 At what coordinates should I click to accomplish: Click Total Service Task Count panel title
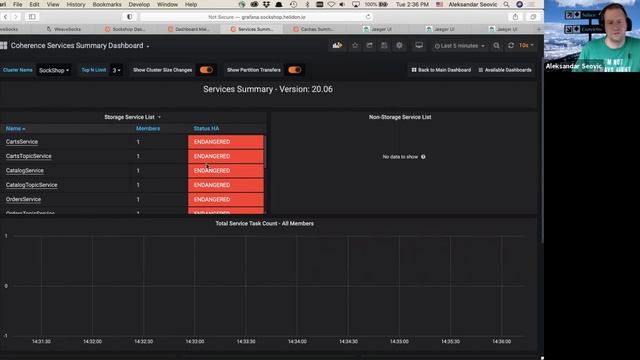[264, 223]
